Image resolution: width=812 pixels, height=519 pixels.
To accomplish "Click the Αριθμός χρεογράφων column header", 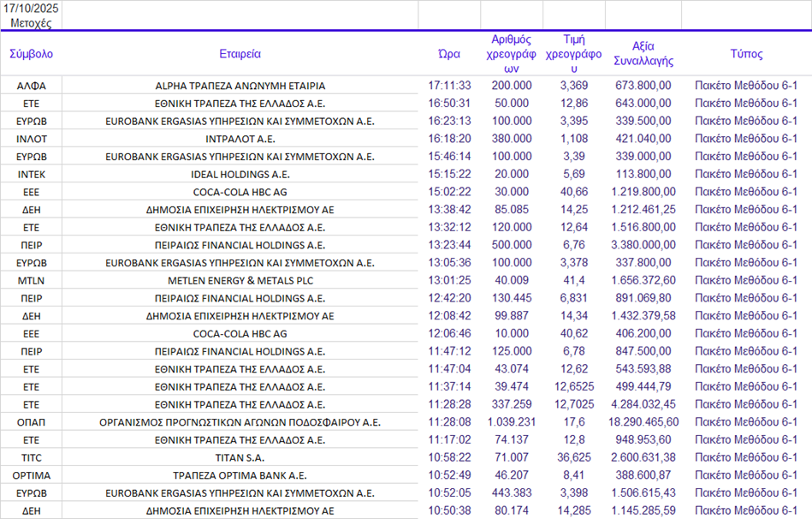I will pyautogui.click(x=512, y=54).
